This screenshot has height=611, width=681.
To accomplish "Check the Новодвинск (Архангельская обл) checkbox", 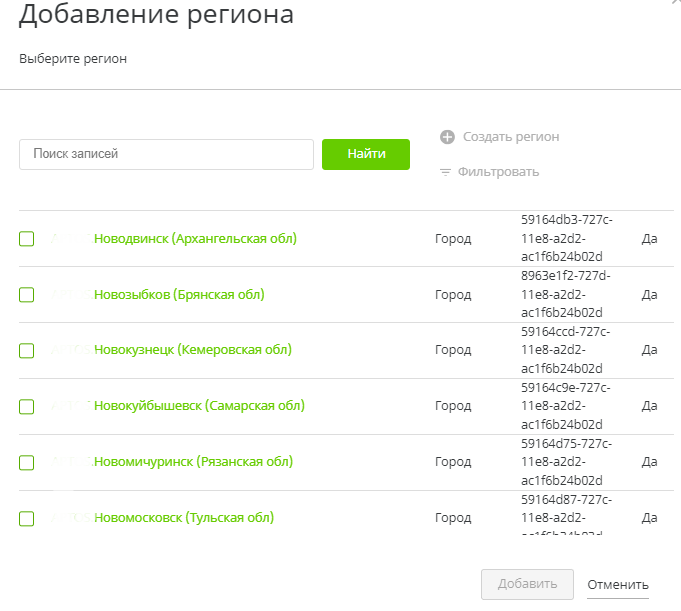I will (x=27, y=239).
